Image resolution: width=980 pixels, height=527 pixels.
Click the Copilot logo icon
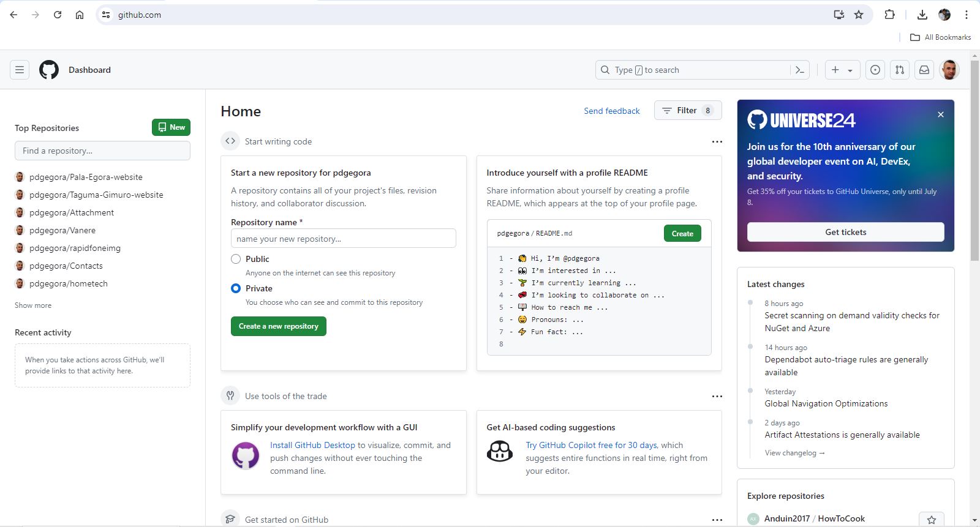click(x=500, y=452)
